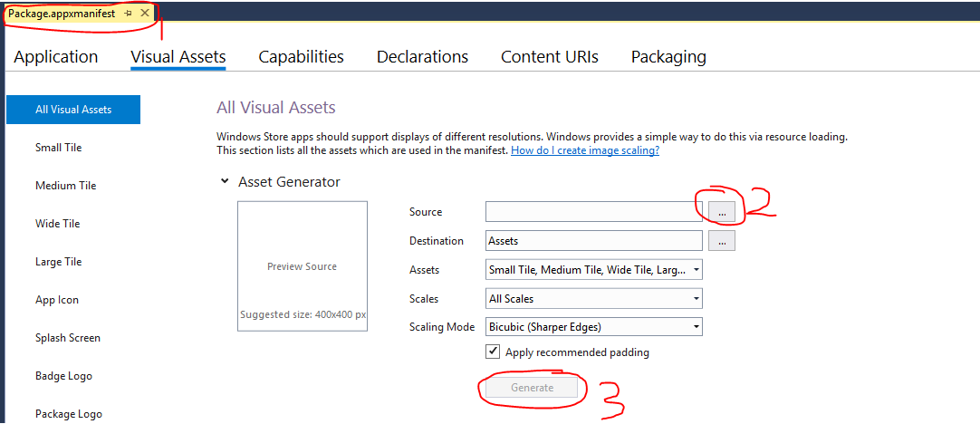Switch to the Capabilities tab
This screenshot has width=980, height=424.
(301, 57)
